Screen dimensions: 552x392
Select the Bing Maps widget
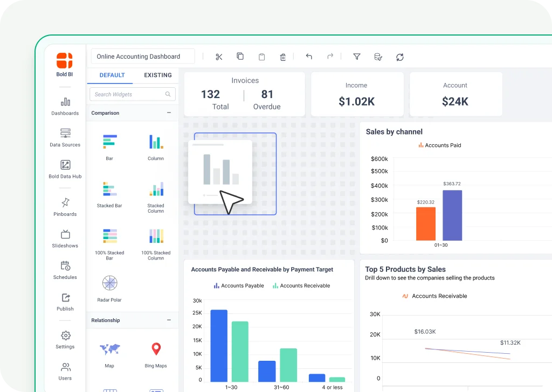click(x=156, y=355)
